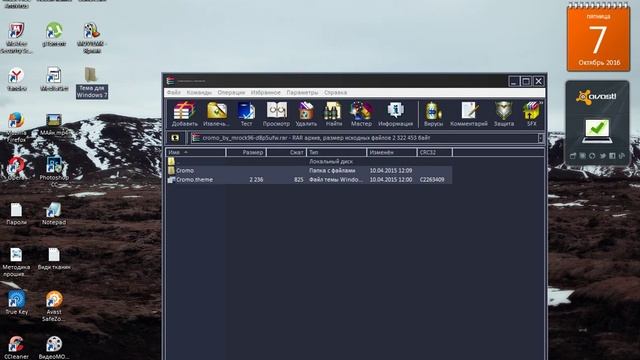Select the True Key desktop icon
The image size is (640, 360).
click(x=16, y=302)
